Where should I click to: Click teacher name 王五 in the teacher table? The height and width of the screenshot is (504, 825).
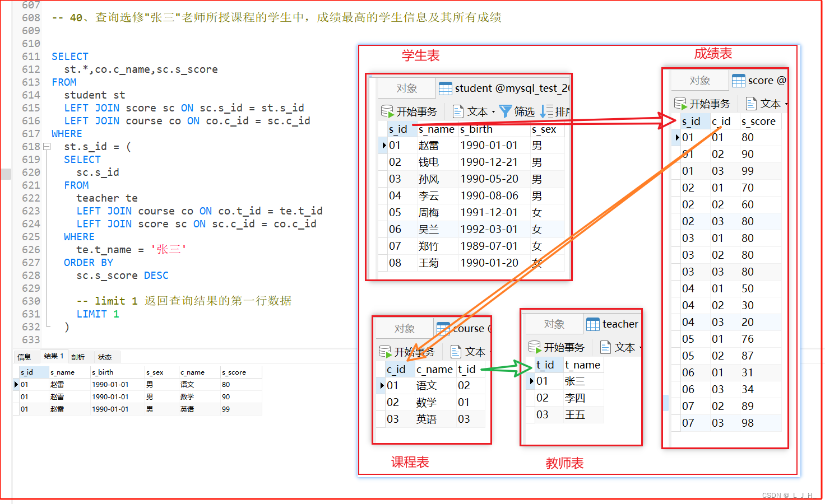(x=575, y=415)
